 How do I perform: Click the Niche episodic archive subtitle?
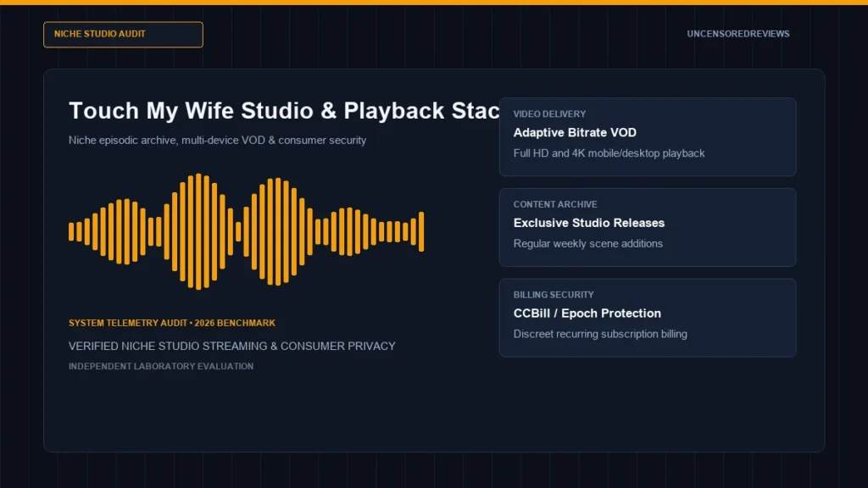click(217, 140)
